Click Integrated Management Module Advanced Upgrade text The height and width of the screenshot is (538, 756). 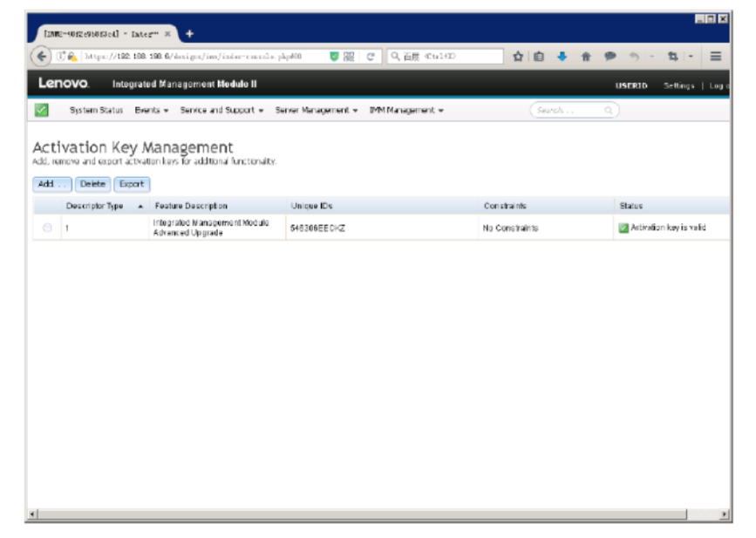[x=211, y=228]
